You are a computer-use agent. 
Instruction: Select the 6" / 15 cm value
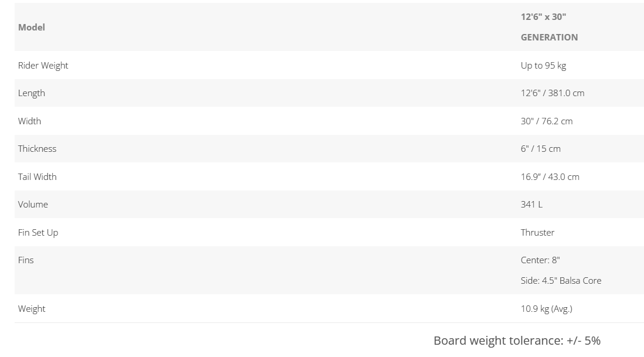(540, 148)
